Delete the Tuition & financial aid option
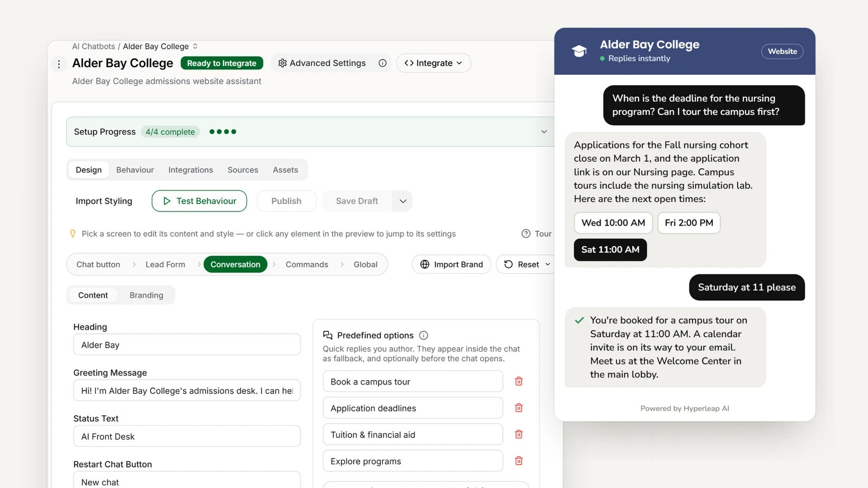Viewport: 868px width, 488px height. pyautogui.click(x=519, y=434)
